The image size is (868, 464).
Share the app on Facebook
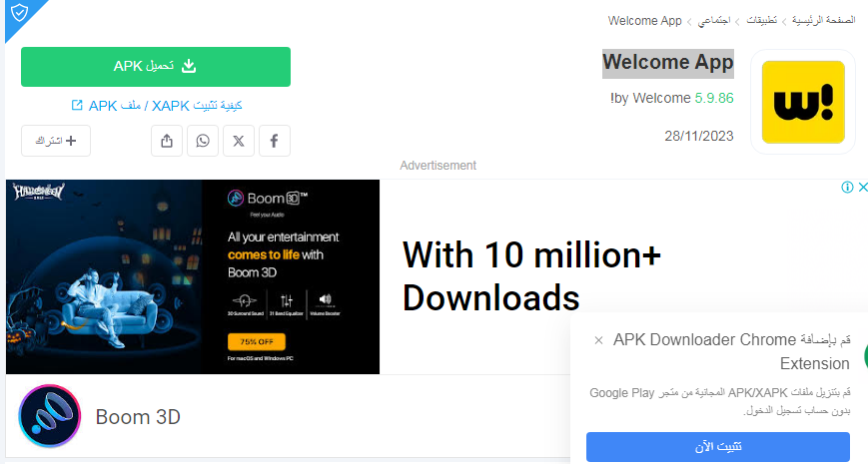(x=274, y=141)
